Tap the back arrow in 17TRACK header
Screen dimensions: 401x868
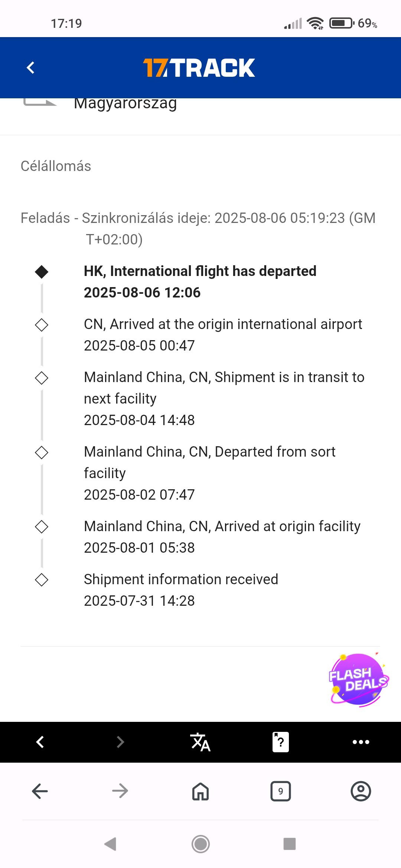(31, 68)
